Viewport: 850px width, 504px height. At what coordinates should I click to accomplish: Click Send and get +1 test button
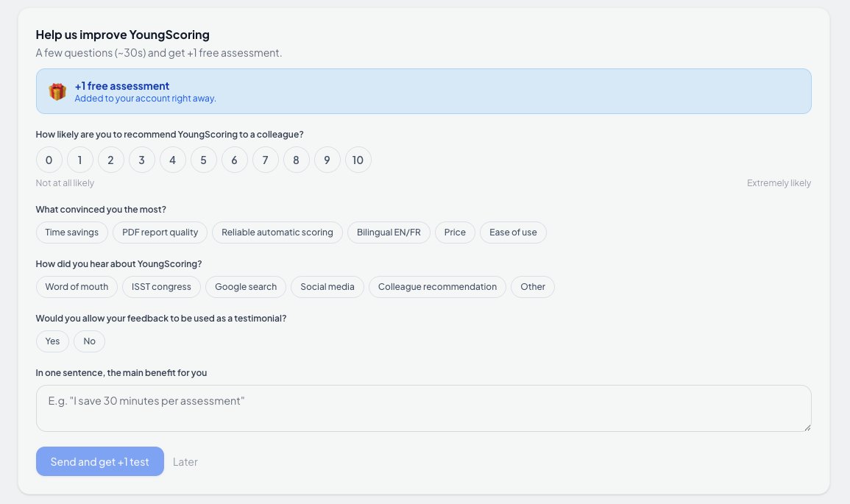[x=100, y=461]
